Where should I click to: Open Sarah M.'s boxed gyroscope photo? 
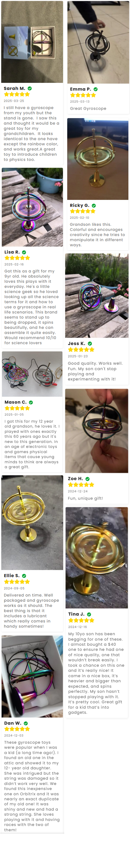(x=32, y=42)
